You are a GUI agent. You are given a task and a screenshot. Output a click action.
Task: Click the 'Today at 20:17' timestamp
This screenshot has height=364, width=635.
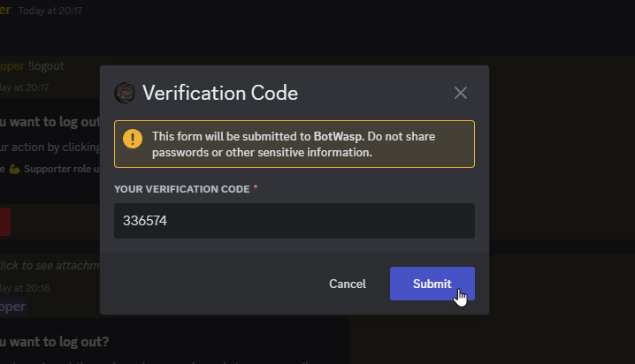coord(50,11)
